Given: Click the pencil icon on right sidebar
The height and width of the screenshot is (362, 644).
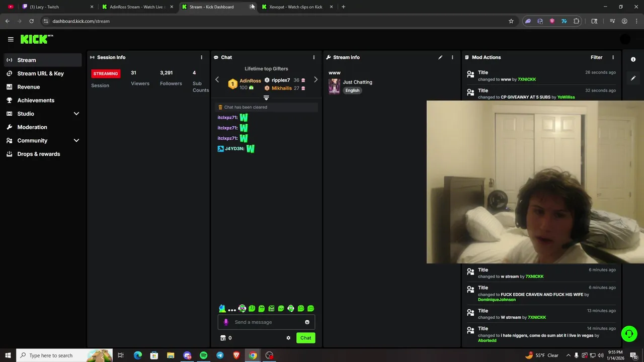Looking at the screenshot, I should click(x=633, y=78).
